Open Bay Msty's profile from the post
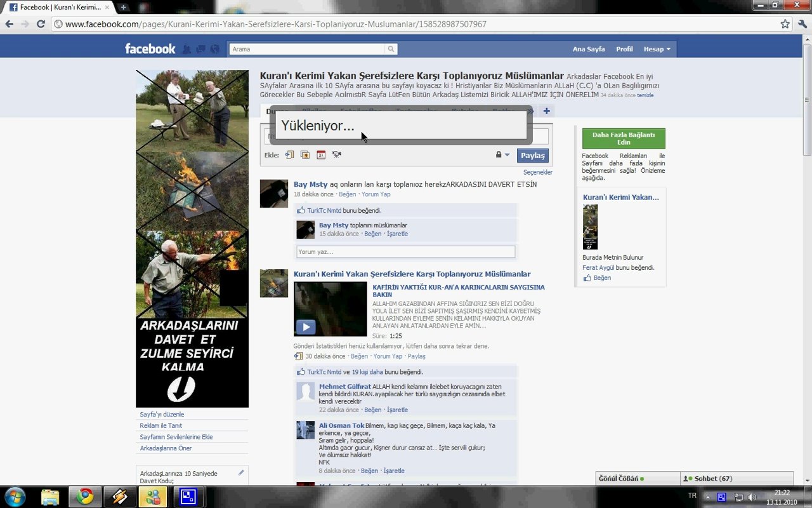This screenshot has height=508, width=812. (310, 184)
